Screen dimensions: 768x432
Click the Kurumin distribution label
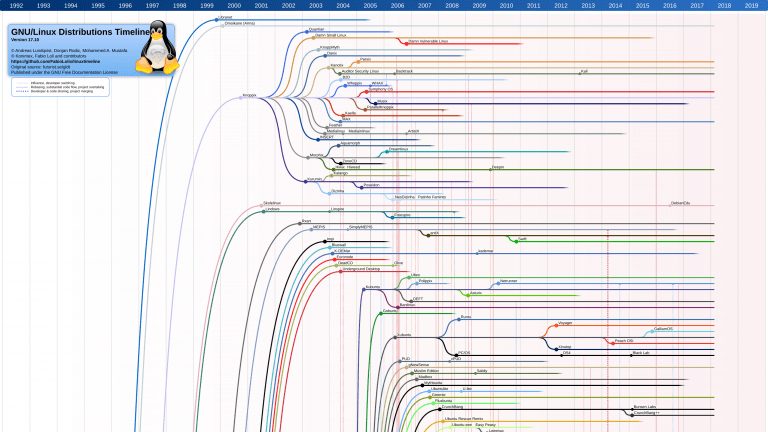click(x=314, y=179)
